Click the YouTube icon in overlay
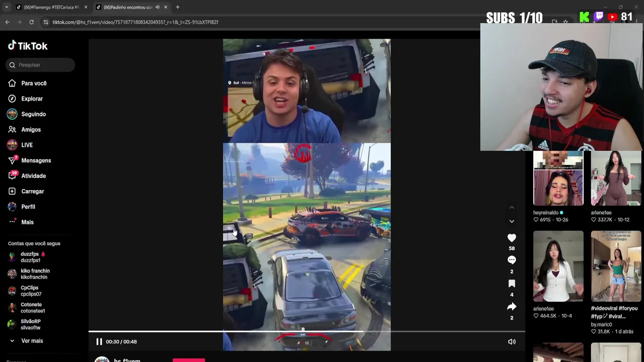The height and width of the screenshot is (362, 644). (612, 17)
